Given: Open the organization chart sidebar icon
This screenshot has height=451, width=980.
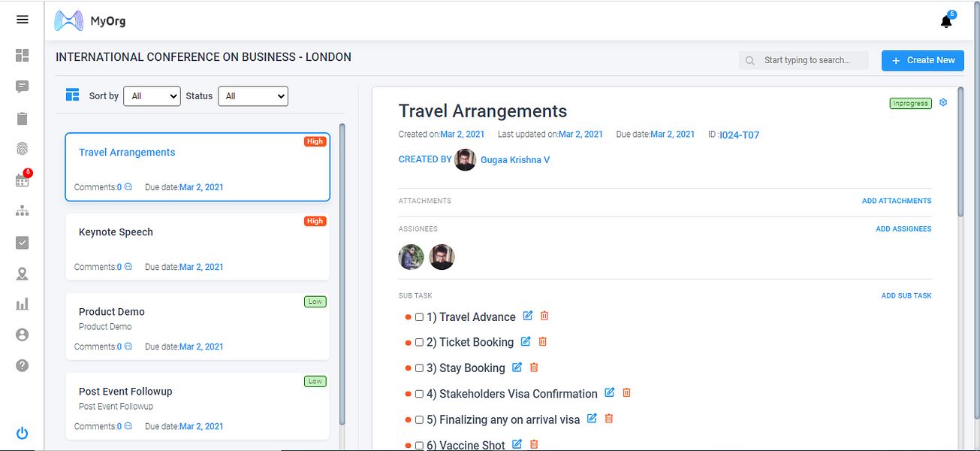Looking at the screenshot, I should coord(22,211).
